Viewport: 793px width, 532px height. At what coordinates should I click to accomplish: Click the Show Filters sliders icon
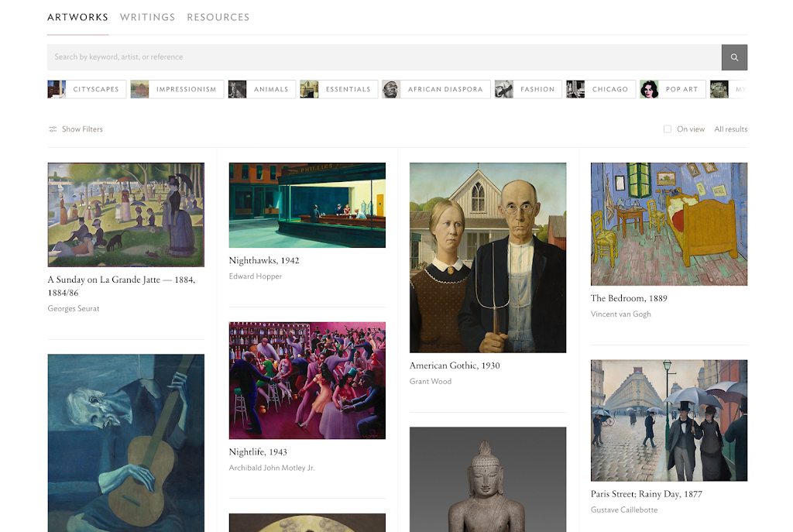point(53,129)
